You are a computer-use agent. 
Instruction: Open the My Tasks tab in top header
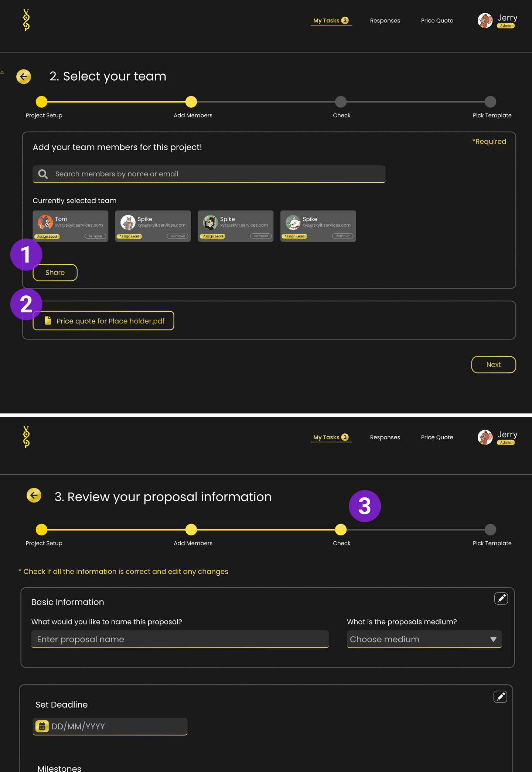331,21
